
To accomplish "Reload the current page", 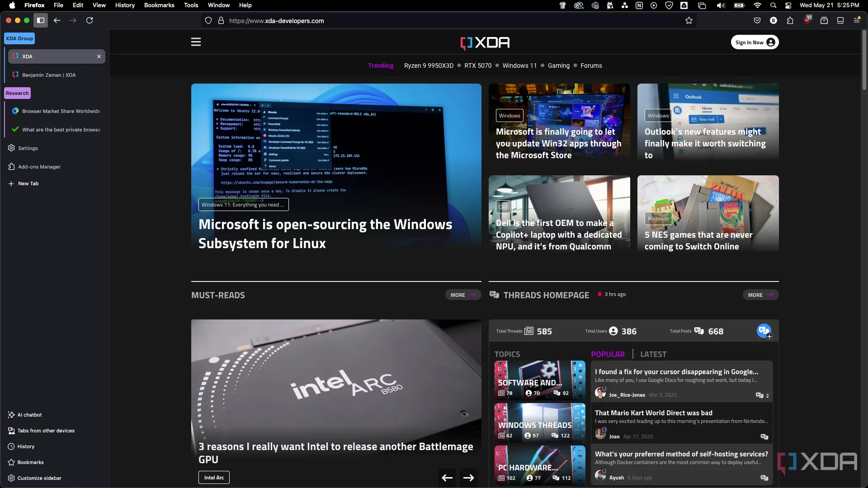I will pos(90,20).
